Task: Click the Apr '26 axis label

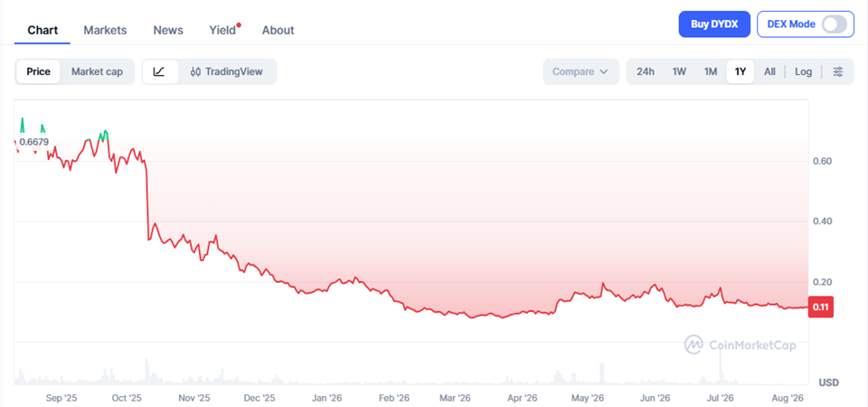Action: 523,398
